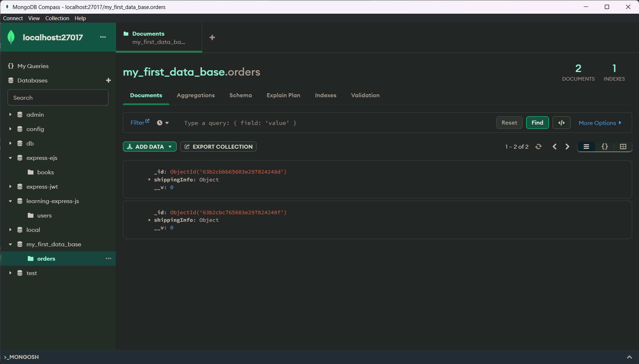This screenshot has width=639, height=364.
Task: Refresh the documents list
Action: coord(538,147)
